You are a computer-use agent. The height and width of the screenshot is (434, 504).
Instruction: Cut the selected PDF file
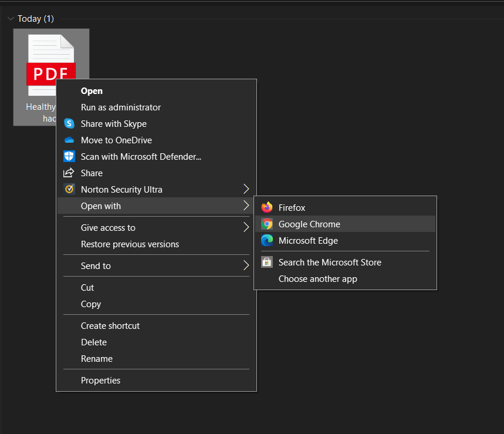click(156, 288)
